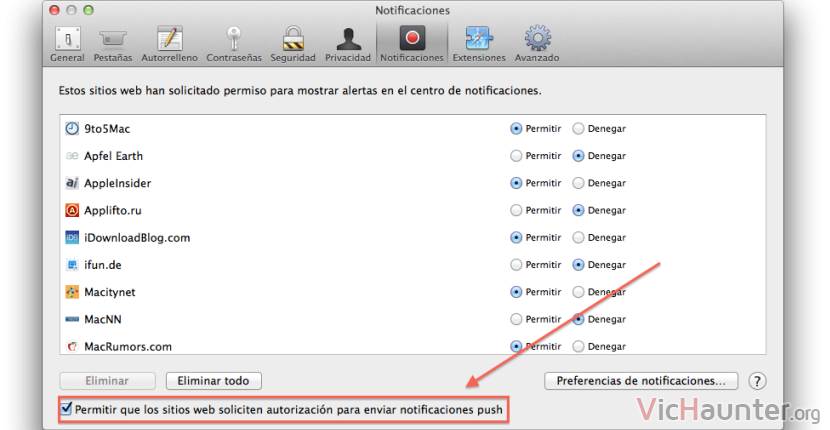Select Permitir for Applifto.ru

[516, 210]
